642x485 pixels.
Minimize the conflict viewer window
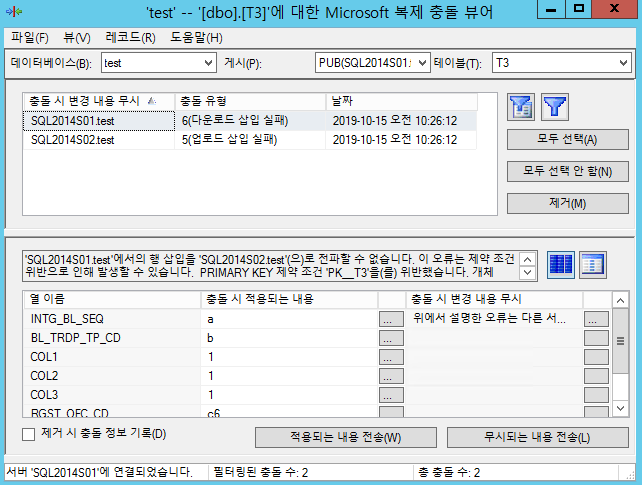tap(551, 9)
